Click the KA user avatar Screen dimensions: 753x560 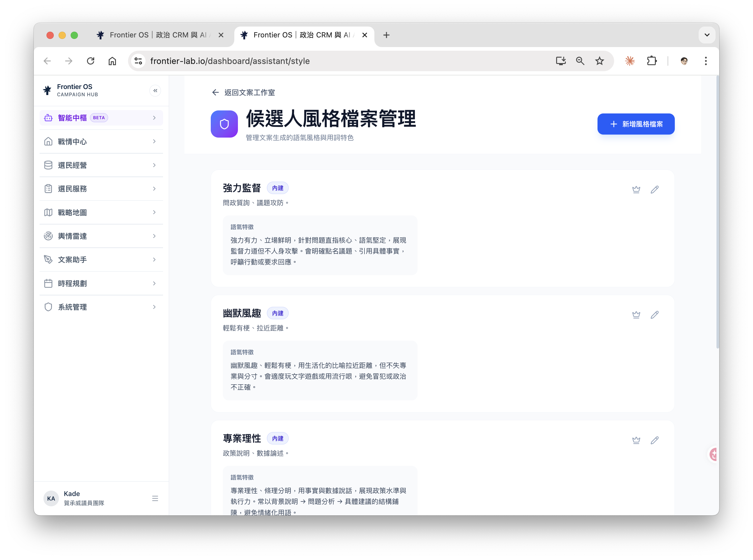(51, 498)
